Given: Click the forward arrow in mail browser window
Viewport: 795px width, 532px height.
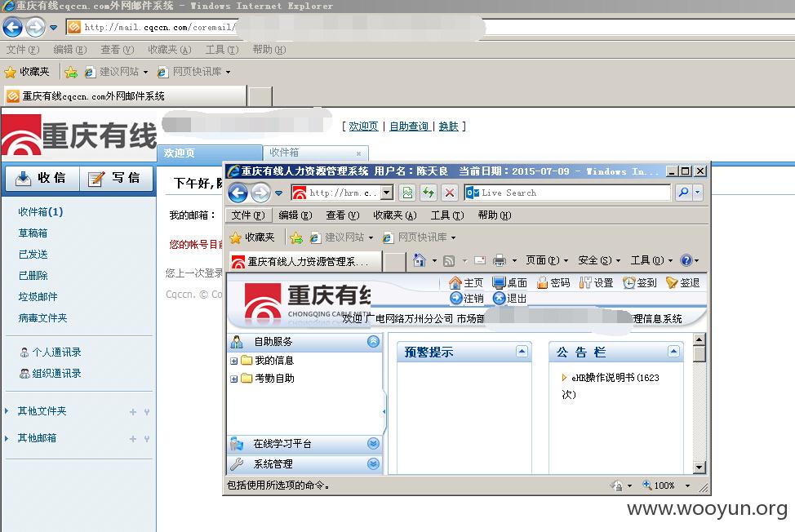Looking at the screenshot, I should pos(35,27).
